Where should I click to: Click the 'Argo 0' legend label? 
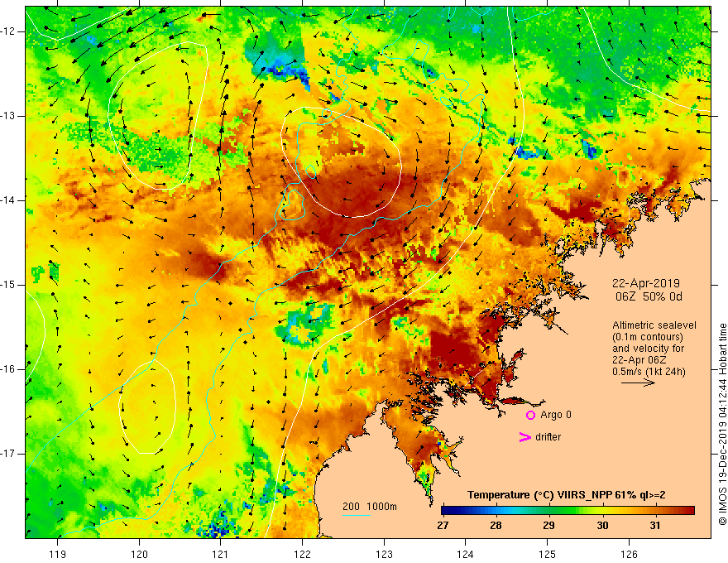(556, 415)
